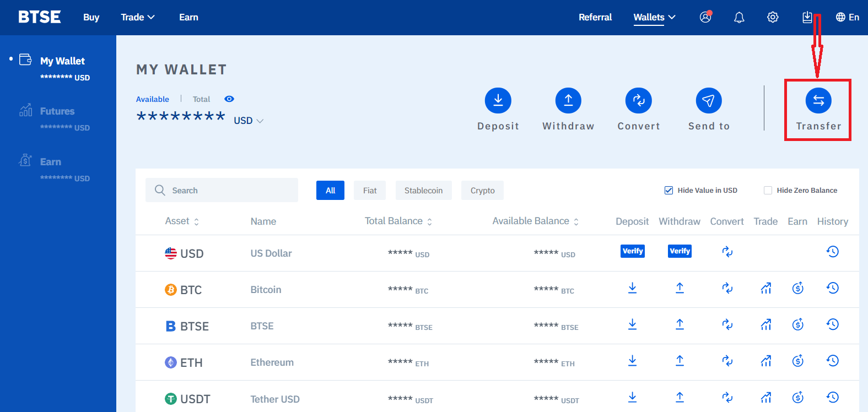
Task: Expand the Wallets dropdown menu
Action: tap(654, 18)
